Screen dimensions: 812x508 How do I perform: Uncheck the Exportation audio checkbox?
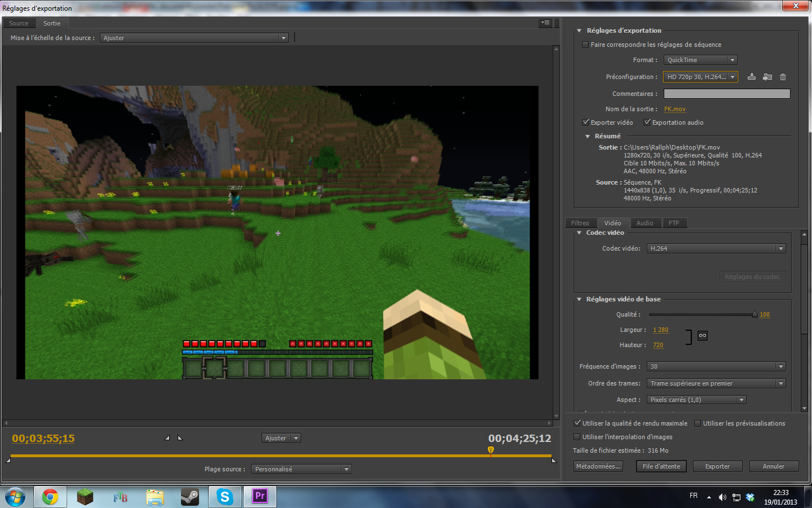[647, 122]
